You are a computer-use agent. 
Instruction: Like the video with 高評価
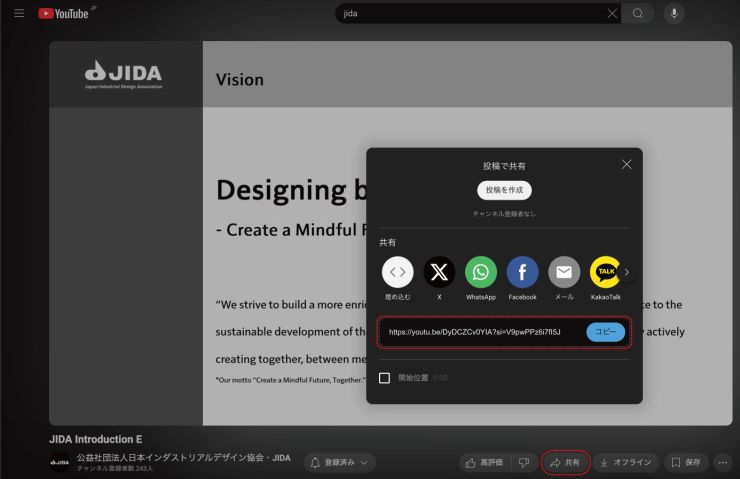(484, 462)
